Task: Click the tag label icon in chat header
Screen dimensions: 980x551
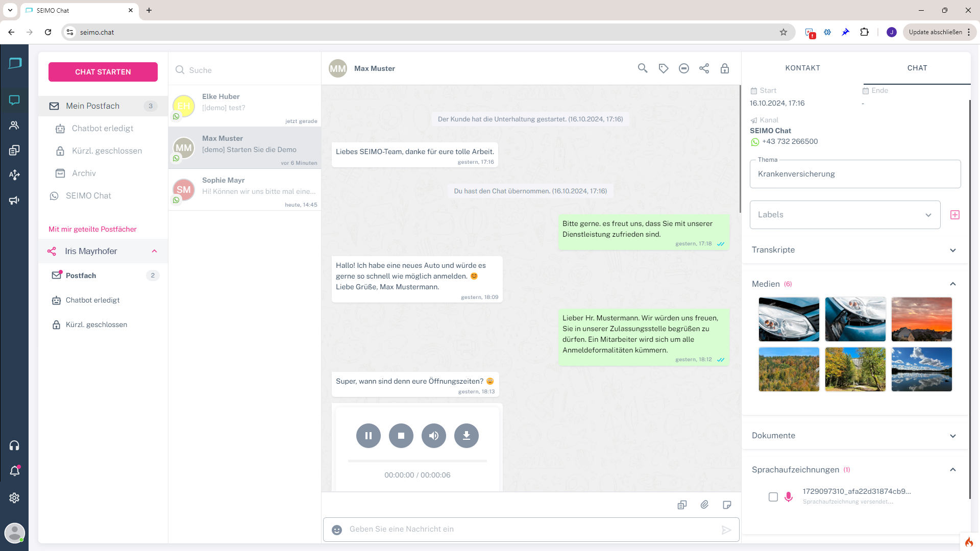Action: pyautogui.click(x=664, y=68)
